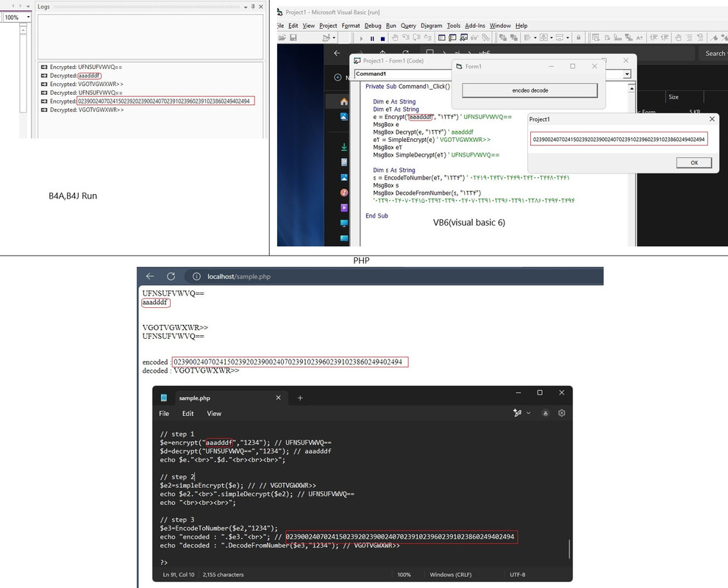Click 2,155 characters in Notepad status bar
Viewport: 728px width, 588px height.
tap(223, 575)
